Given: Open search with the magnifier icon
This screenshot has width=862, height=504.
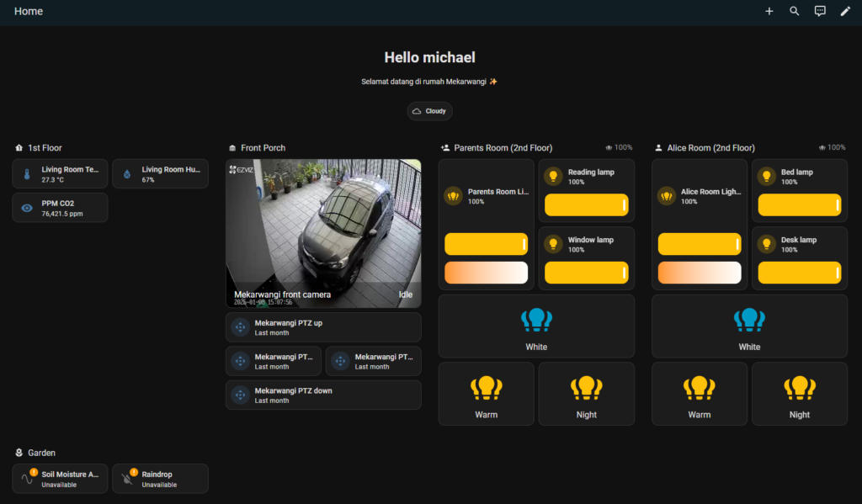Looking at the screenshot, I should tap(794, 12).
